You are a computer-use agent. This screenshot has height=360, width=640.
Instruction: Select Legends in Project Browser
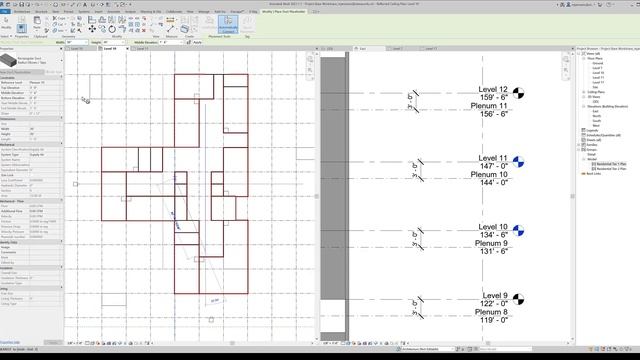tap(592, 130)
